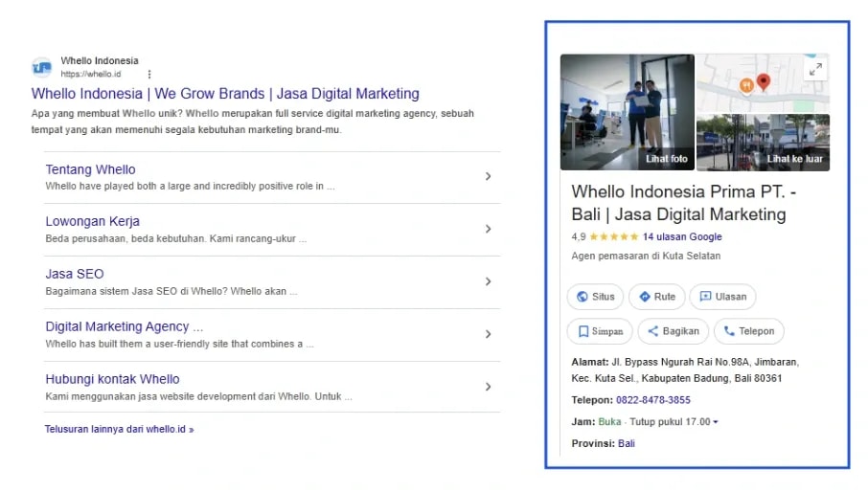Image resolution: width=868 pixels, height=492 pixels.
Task: Open the three-dot options next to whello.id
Action: click(149, 74)
